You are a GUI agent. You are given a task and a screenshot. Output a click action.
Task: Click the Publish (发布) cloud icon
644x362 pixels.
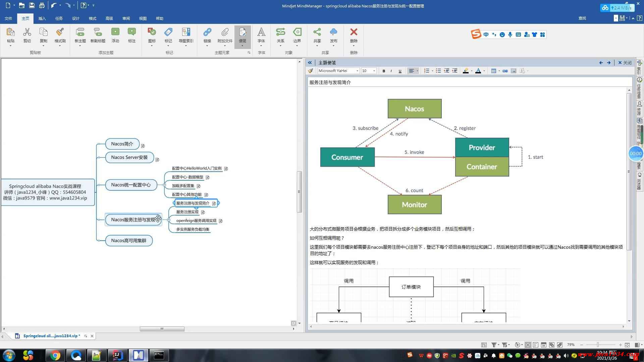[x=333, y=33]
